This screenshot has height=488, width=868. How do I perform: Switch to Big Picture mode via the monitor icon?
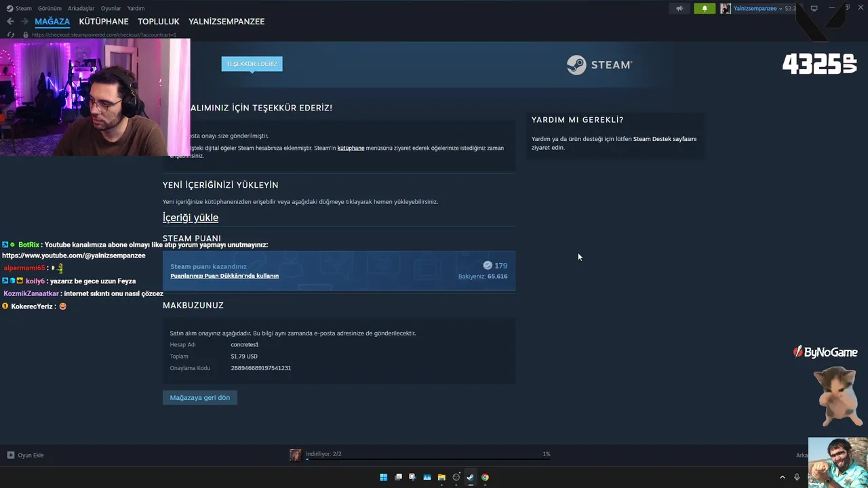(814, 8)
